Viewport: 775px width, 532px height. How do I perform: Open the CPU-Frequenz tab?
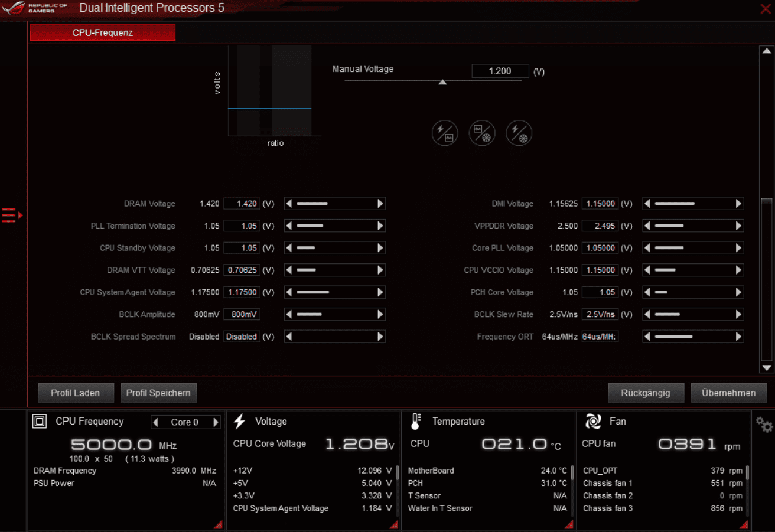coord(103,32)
